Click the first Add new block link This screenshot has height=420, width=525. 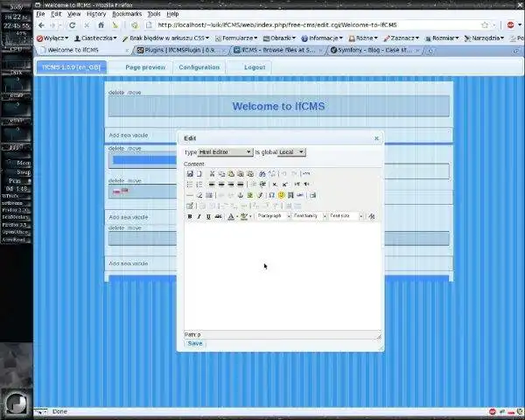(x=129, y=136)
